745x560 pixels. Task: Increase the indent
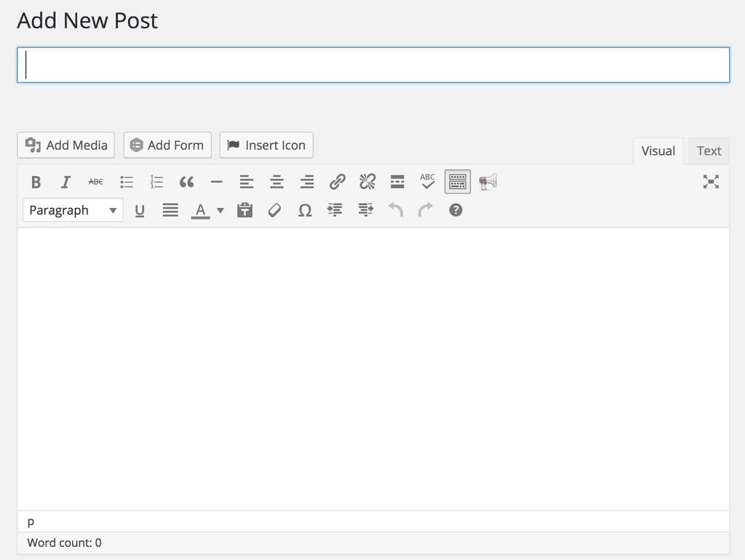(365, 209)
